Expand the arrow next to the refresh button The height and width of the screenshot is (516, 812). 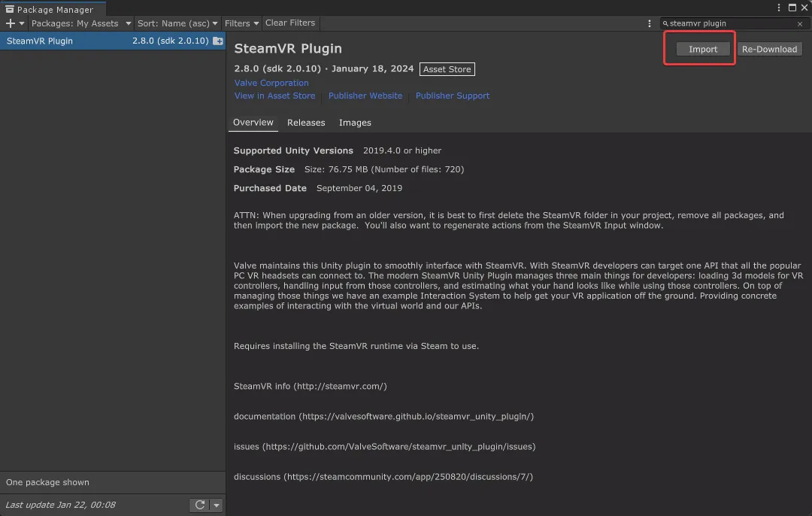coord(217,505)
